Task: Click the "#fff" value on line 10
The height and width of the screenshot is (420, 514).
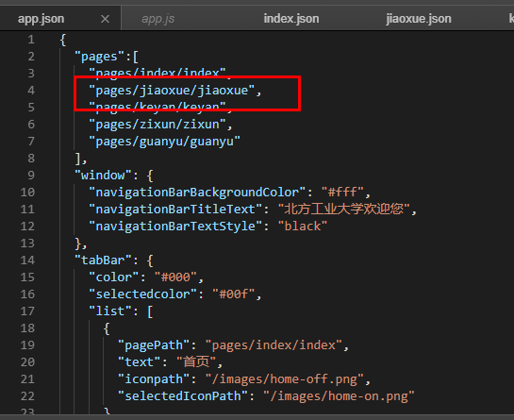Action: tap(342, 192)
